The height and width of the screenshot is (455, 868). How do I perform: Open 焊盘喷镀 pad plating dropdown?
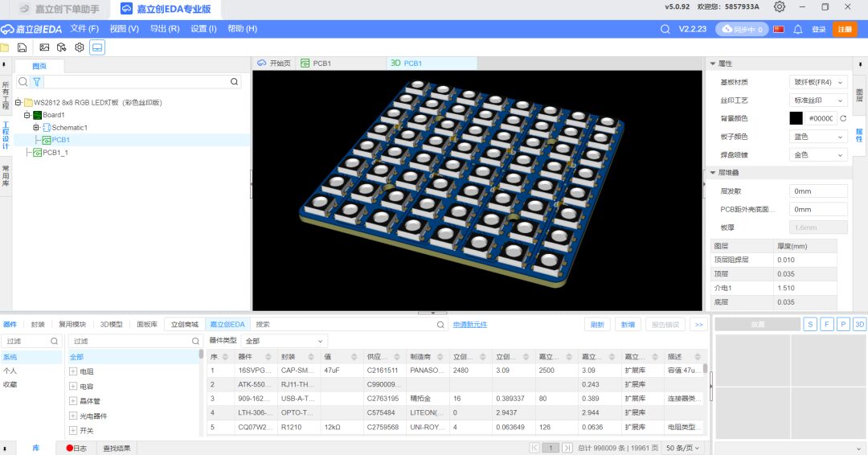pos(818,155)
